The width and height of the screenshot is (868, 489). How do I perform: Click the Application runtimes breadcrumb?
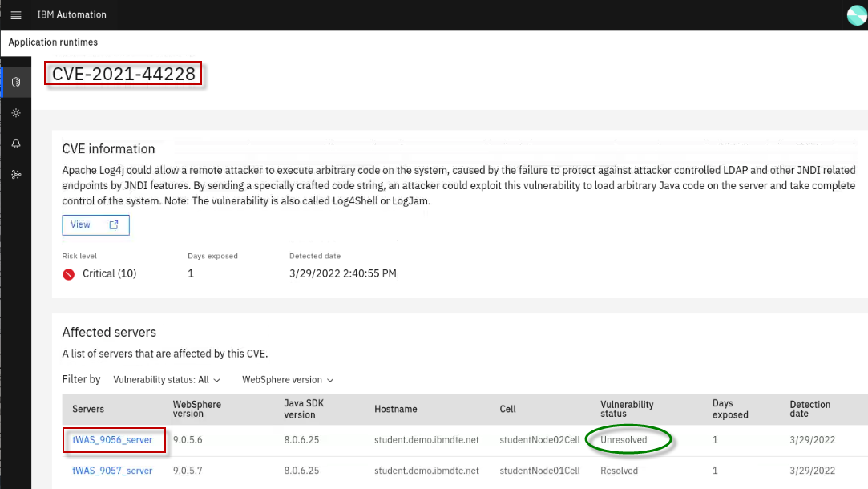53,42
